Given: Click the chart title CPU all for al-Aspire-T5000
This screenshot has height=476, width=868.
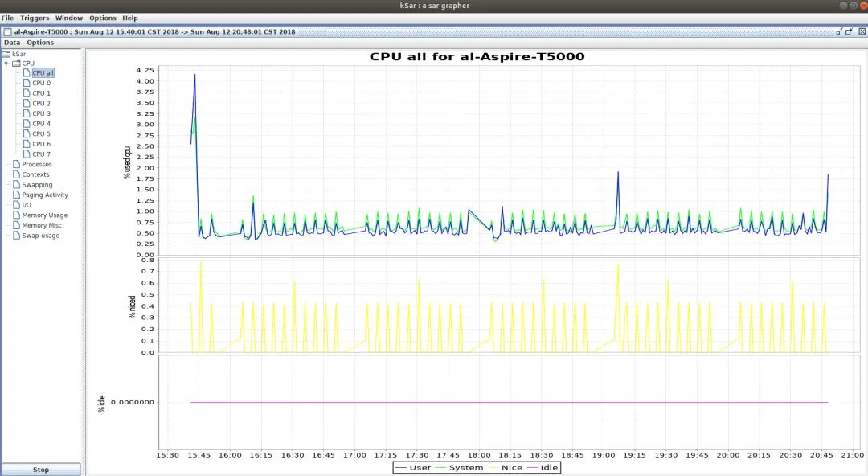Looking at the screenshot, I should click(x=477, y=56).
